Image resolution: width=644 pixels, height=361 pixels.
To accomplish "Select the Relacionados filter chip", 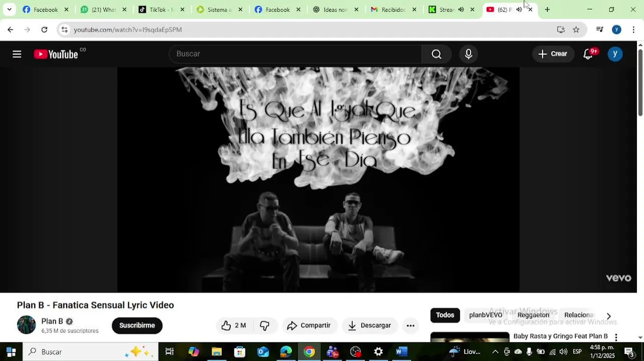I will click(579, 315).
